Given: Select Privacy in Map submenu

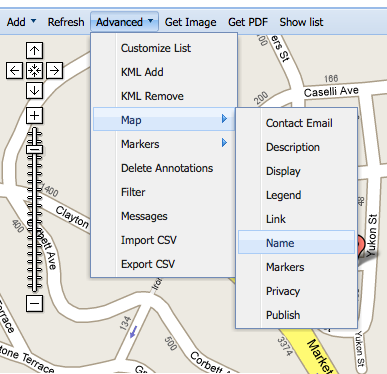Looking at the screenshot, I should [x=297, y=291].
